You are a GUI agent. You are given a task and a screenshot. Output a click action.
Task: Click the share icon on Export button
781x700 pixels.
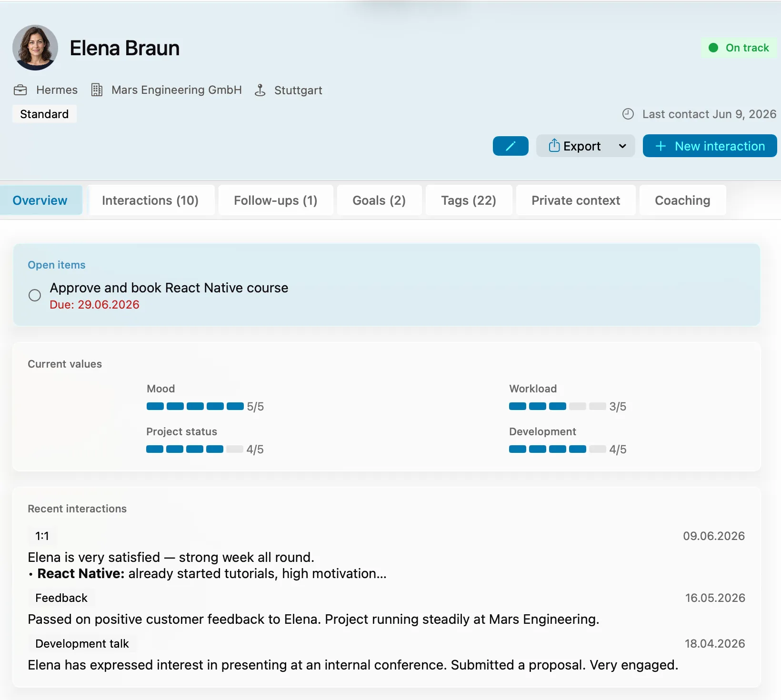point(554,146)
